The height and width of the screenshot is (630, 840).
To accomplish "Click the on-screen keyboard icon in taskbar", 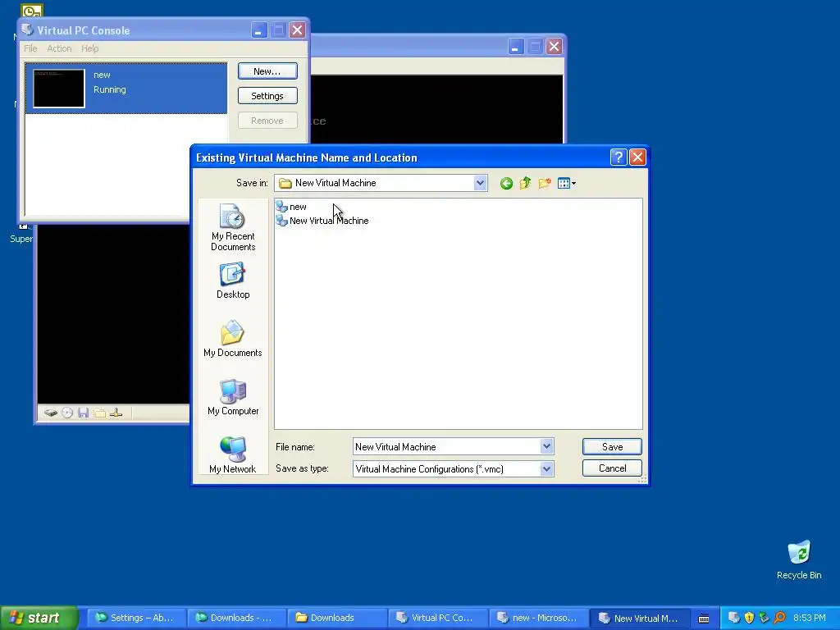I will [x=704, y=619].
